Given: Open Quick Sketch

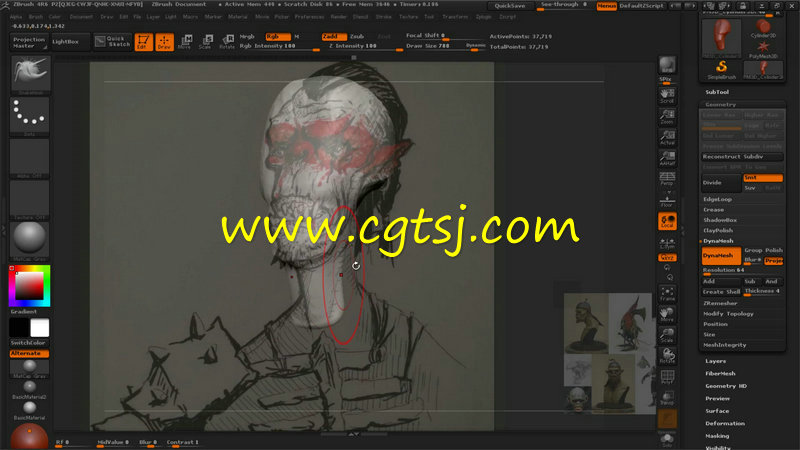Looking at the screenshot, I should click(x=113, y=41).
